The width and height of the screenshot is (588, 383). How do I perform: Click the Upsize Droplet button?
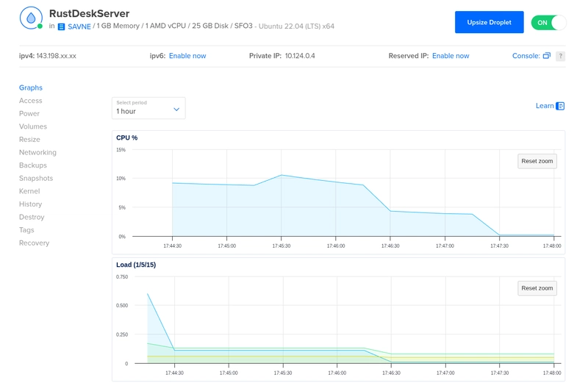pyautogui.click(x=489, y=23)
